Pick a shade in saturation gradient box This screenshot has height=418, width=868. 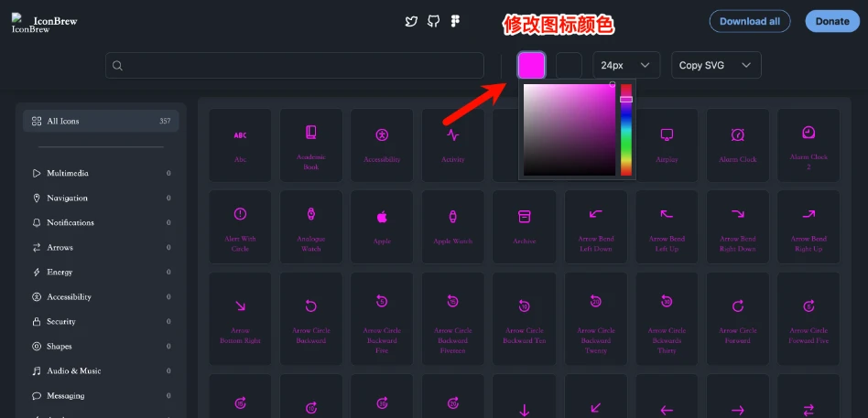(x=570, y=130)
